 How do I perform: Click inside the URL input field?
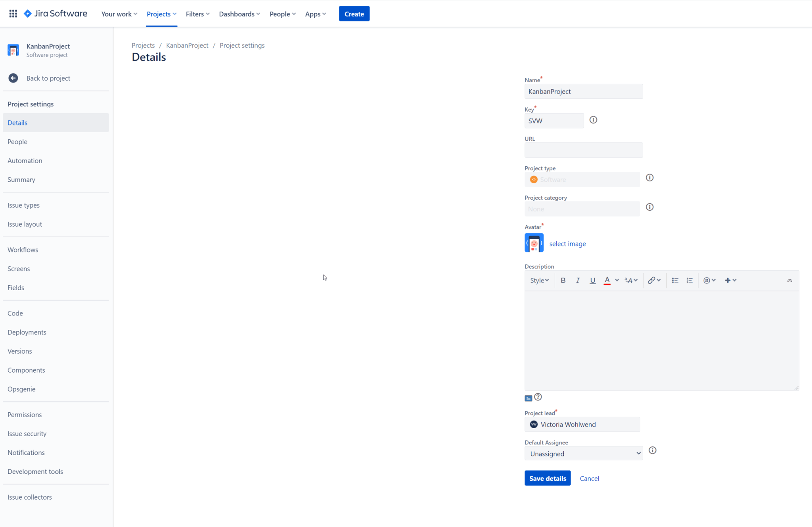pos(583,150)
